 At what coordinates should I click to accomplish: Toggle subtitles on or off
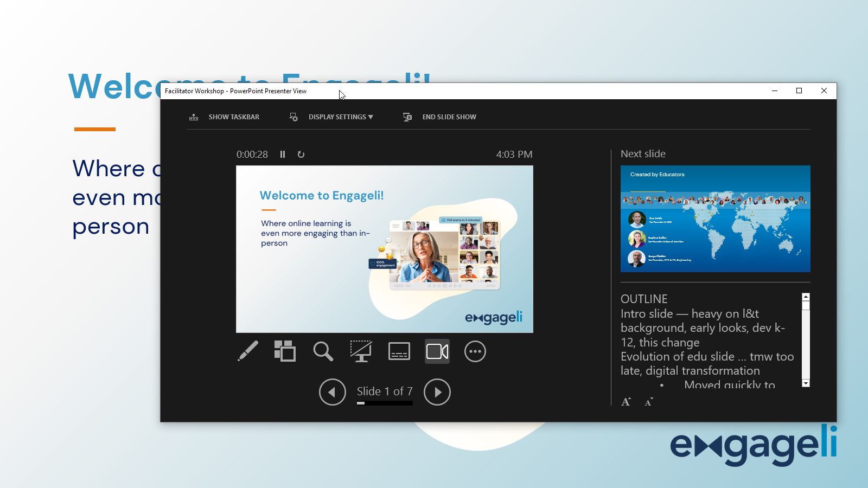pyautogui.click(x=399, y=351)
